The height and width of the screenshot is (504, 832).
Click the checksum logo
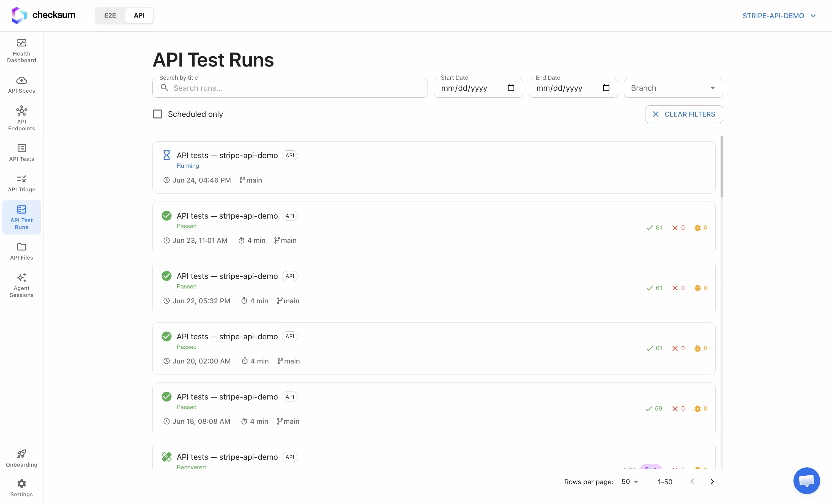pos(43,15)
